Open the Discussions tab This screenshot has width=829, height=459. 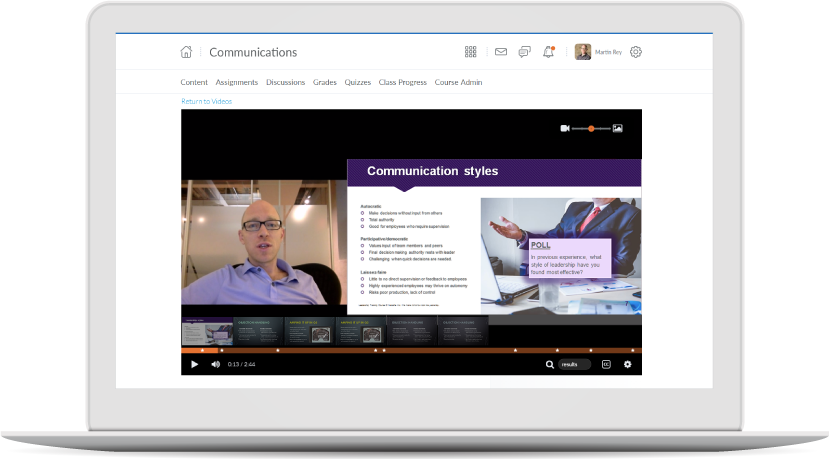286,82
